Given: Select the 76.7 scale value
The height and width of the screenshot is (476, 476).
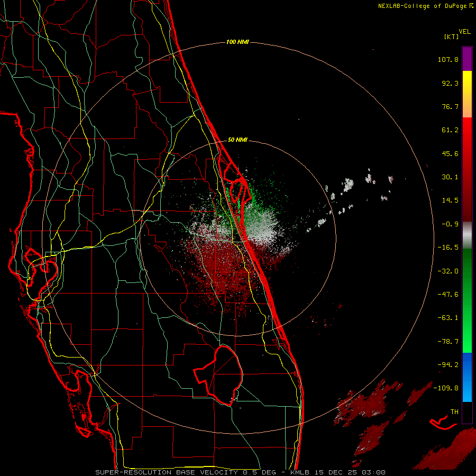Looking at the screenshot, I should click(x=450, y=106).
